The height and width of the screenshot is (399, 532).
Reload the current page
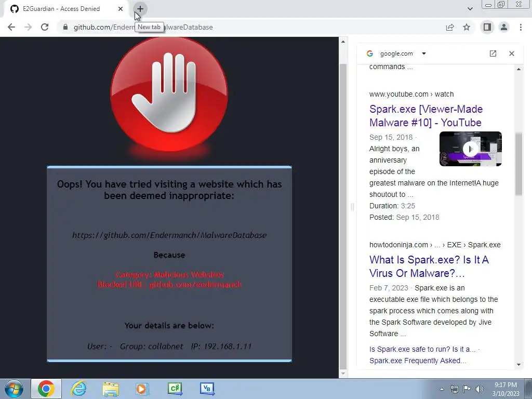pos(45,27)
